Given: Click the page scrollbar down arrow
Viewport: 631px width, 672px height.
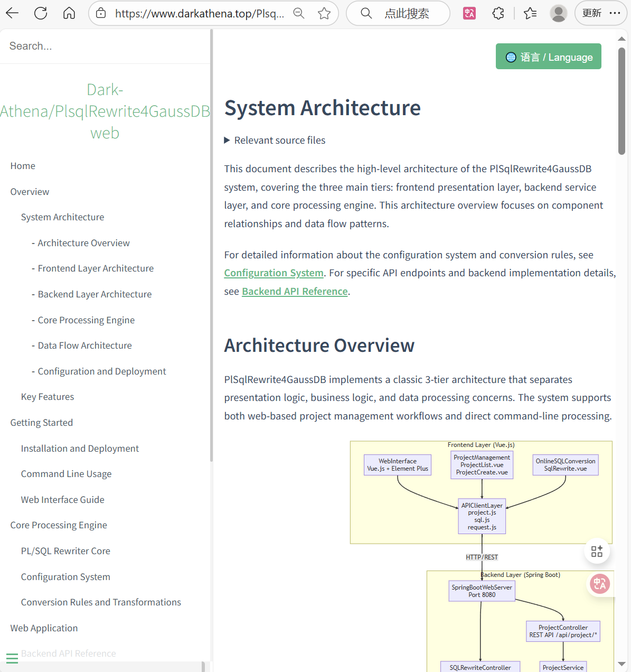Looking at the screenshot, I should [621, 664].
